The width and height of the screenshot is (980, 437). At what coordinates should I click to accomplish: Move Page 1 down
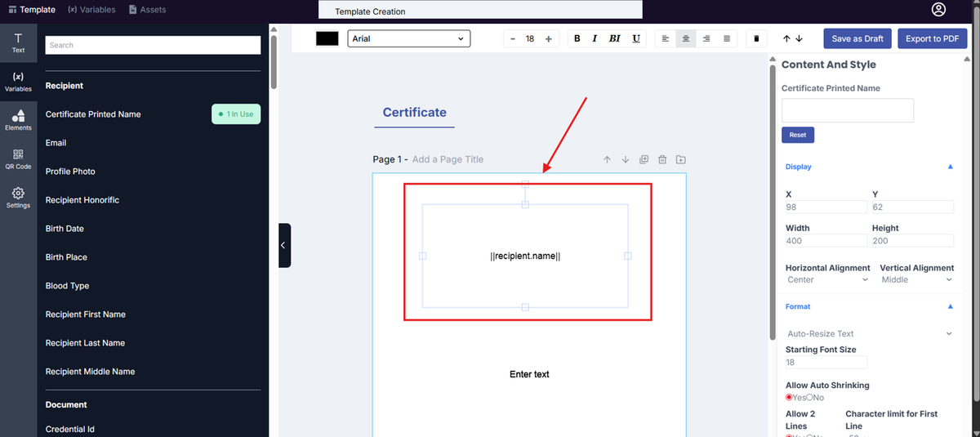626,159
